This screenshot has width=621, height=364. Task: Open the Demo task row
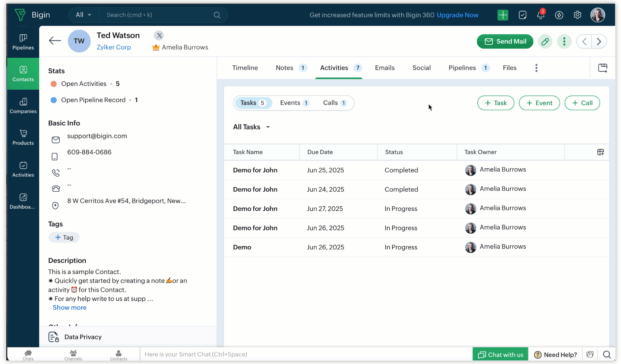(416, 247)
